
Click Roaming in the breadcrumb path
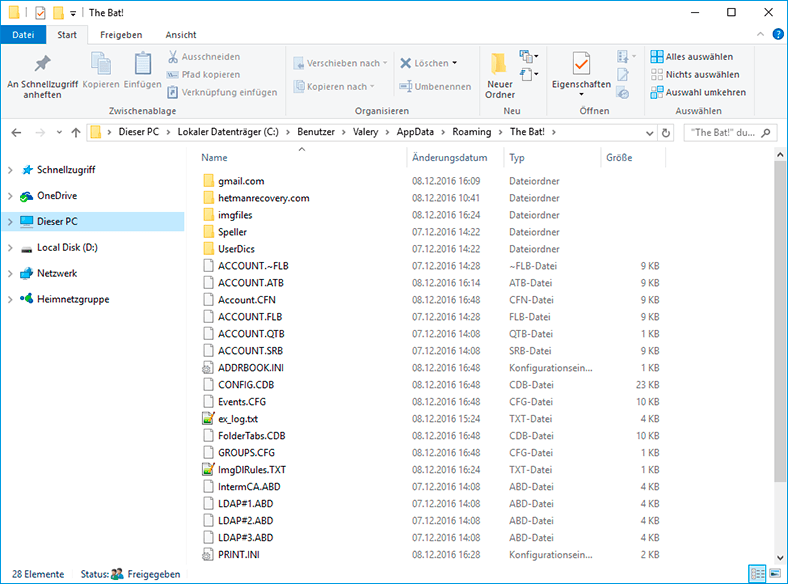click(x=471, y=132)
